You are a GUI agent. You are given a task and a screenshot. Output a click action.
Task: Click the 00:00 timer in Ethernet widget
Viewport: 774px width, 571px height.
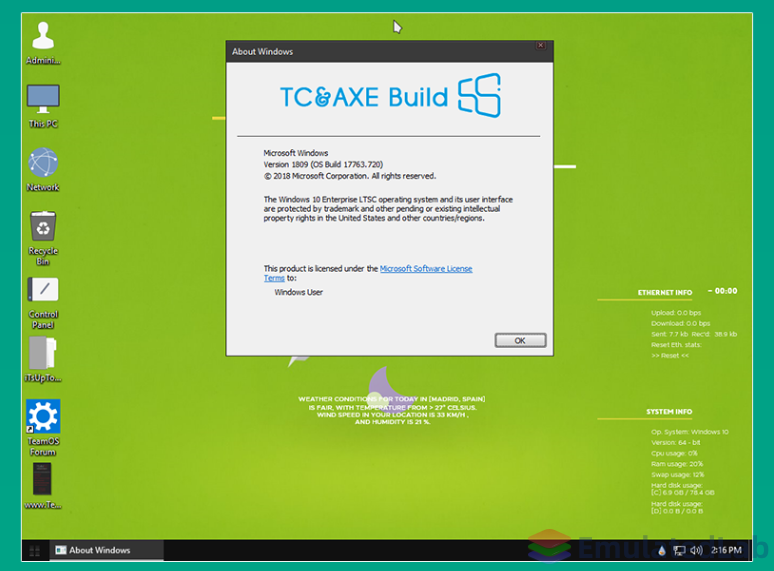coord(723,291)
